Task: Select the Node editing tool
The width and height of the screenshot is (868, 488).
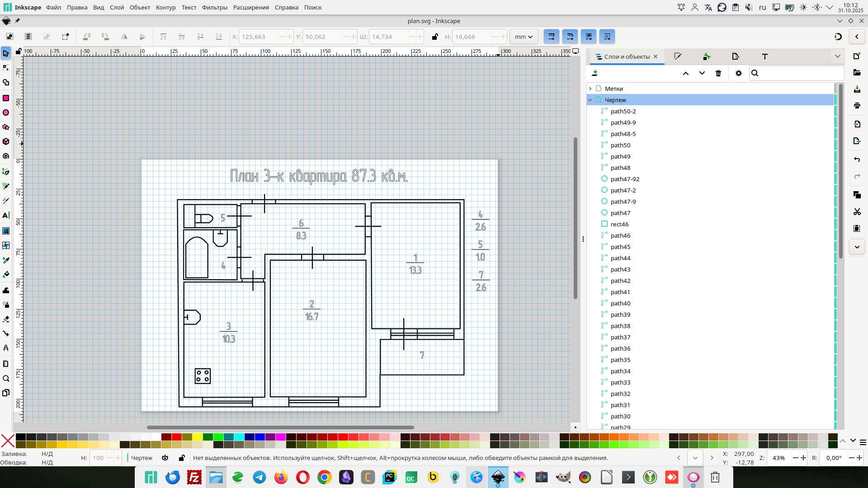Action: pyautogui.click(x=6, y=68)
